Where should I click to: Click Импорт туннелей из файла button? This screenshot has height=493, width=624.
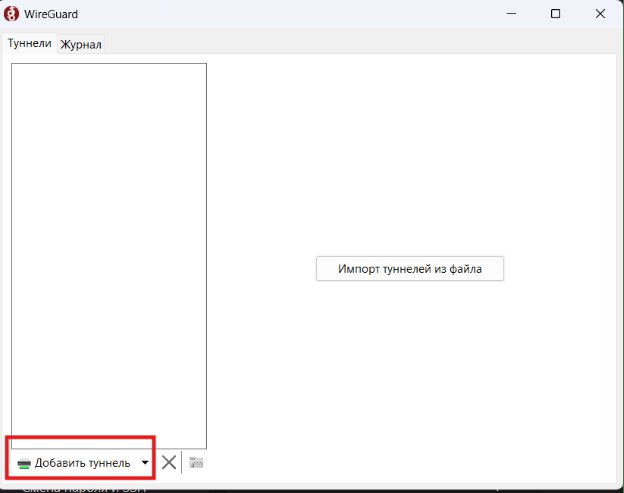pos(409,269)
